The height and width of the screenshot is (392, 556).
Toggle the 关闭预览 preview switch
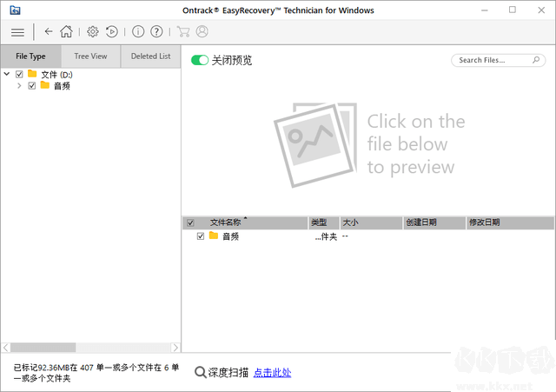pos(200,60)
